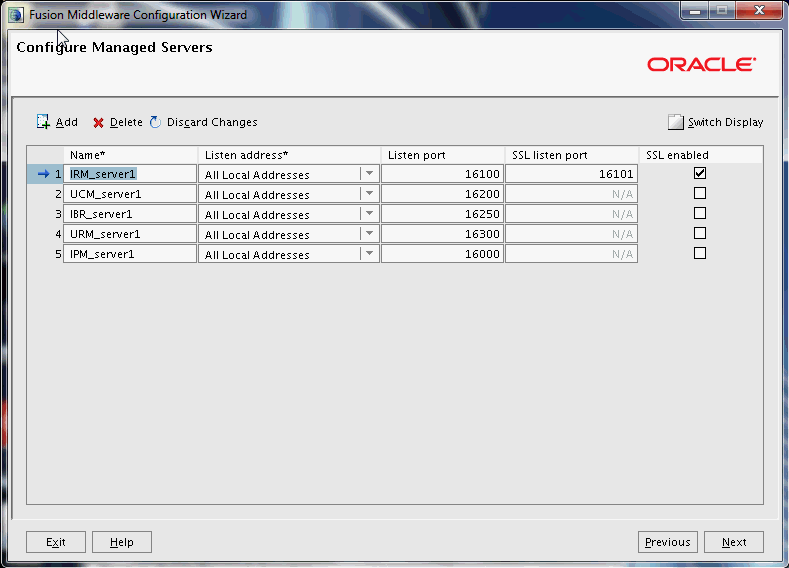Enable SSL for IPM_server1
This screenshot has width=789, height=568.
tap(699, 253)
